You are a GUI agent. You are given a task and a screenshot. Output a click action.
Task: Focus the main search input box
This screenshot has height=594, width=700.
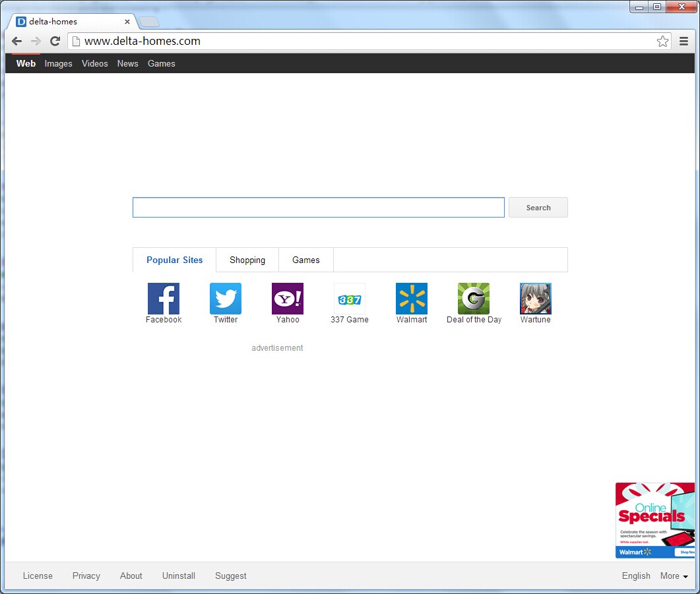[x=318, y=208]
